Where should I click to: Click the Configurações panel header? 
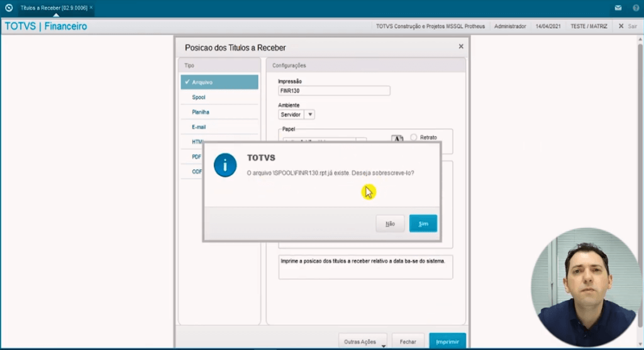(366, 65)
